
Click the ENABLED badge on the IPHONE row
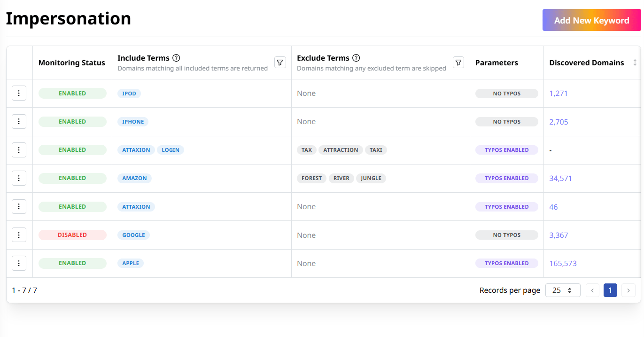(x=72, y=121)
